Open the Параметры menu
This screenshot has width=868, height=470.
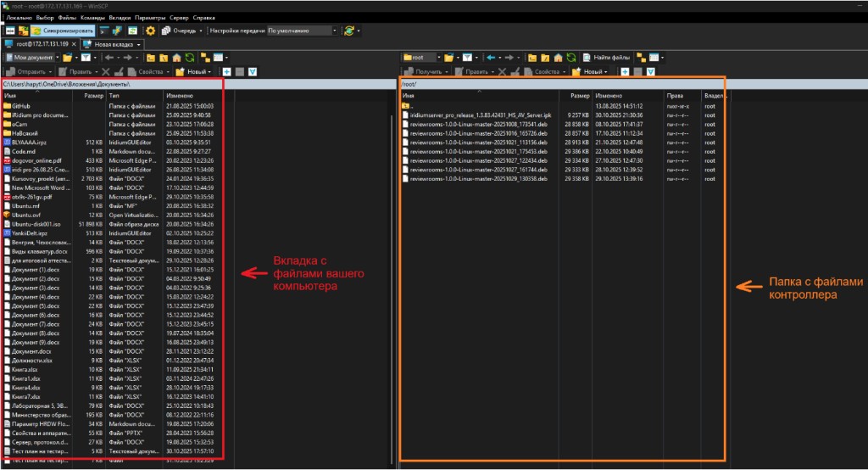coord(149,18)
